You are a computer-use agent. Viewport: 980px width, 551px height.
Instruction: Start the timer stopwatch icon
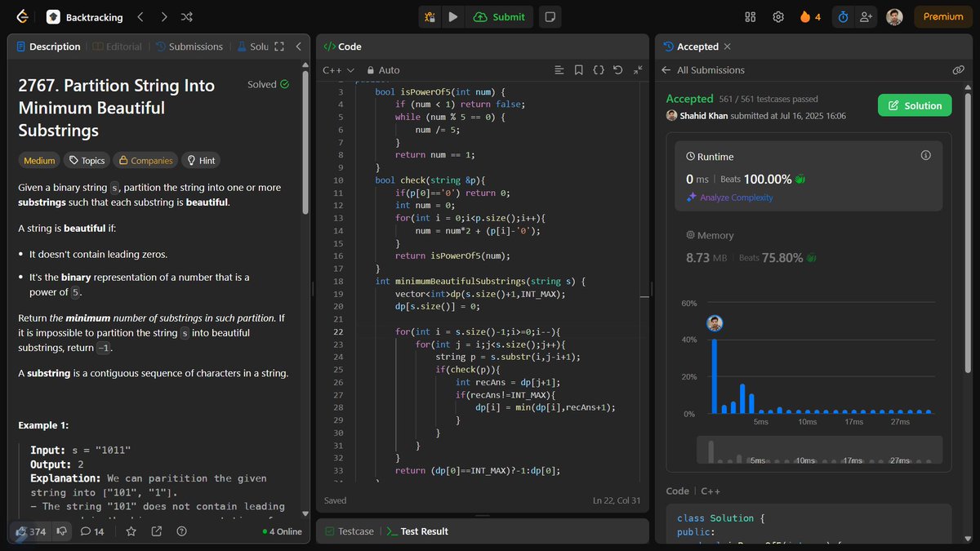click(843, 16)
